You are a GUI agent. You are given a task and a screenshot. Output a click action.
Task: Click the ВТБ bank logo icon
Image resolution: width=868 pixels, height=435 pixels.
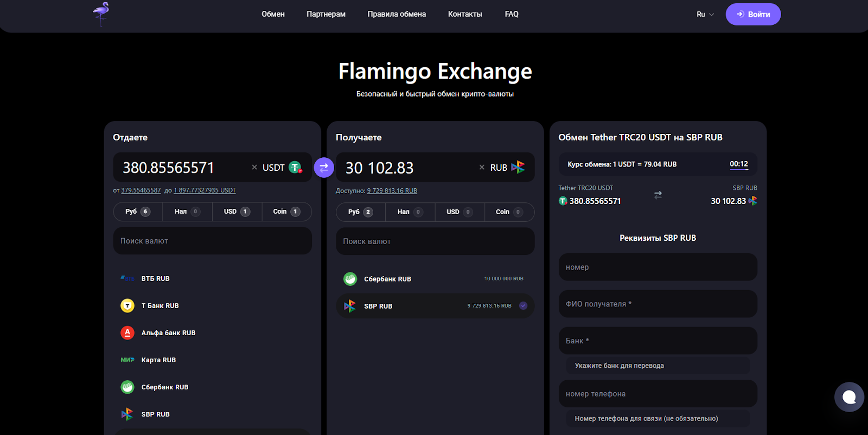point(127,278)
